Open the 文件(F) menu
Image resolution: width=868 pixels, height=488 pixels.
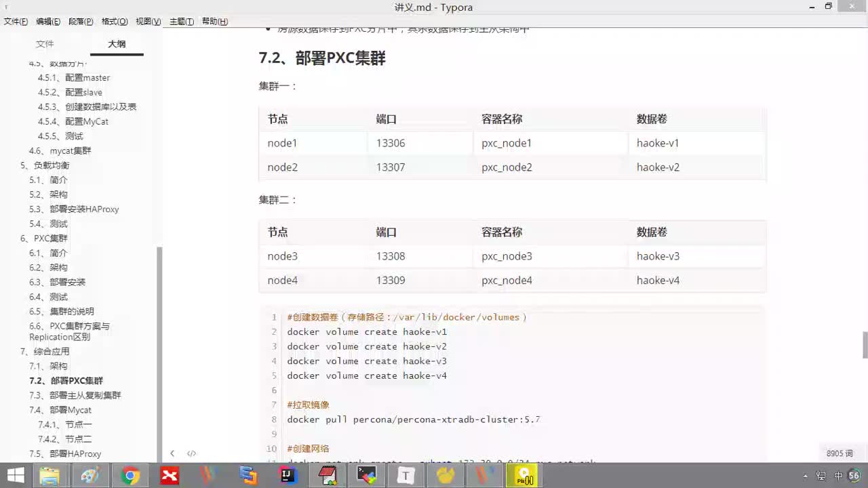(16, 22)
